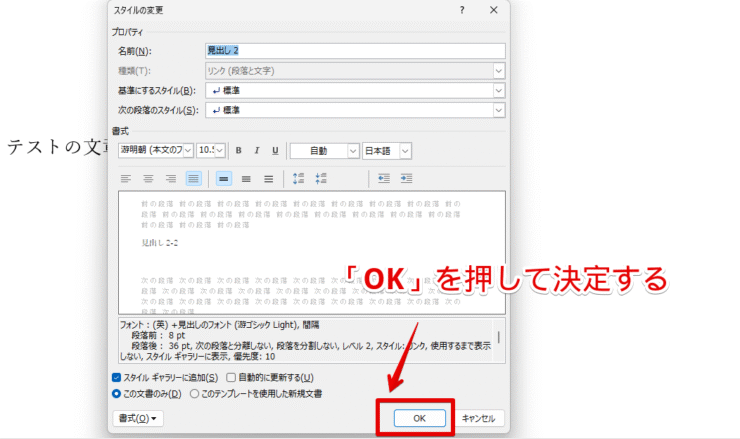
Task: Toggle 'スタイル ギャラリーに追加' checkbox
Action: 117,377
